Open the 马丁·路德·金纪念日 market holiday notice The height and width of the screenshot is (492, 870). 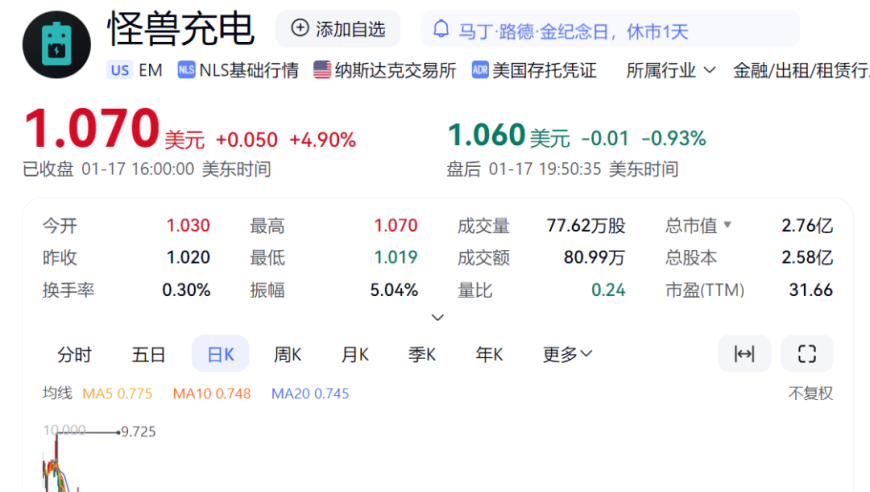click(573, 32)
